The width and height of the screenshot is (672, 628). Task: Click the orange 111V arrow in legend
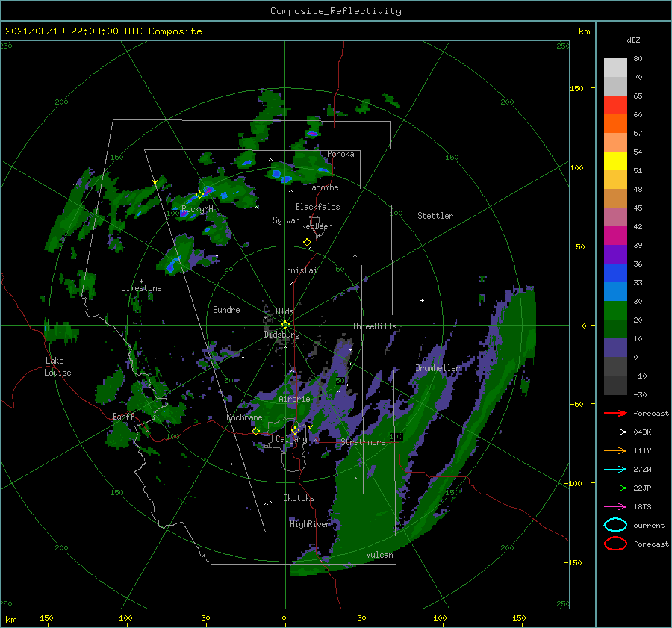click(615, 450)
